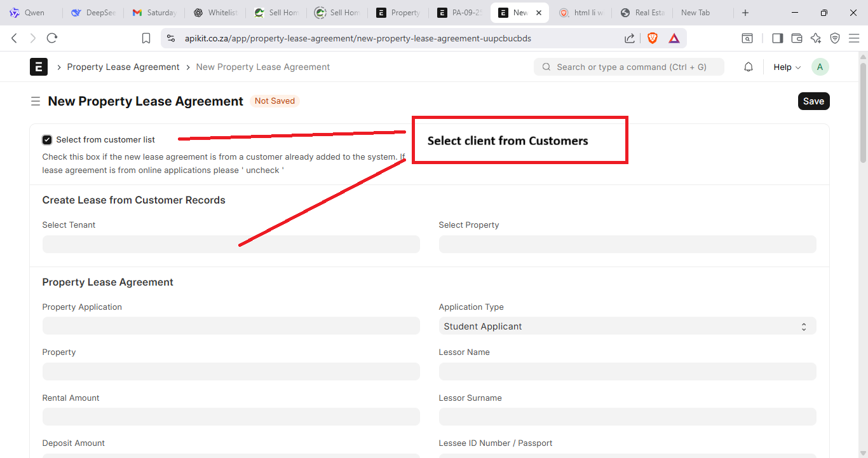Viewport: 868px width, 458px height.
Task: Switch to the DeepSeek browser tab
Action: [93, 13]
